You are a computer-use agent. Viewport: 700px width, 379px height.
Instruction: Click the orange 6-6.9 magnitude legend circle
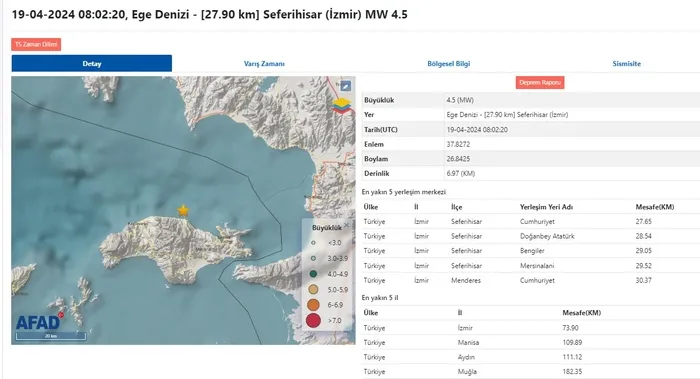click(x=313, y=305)
